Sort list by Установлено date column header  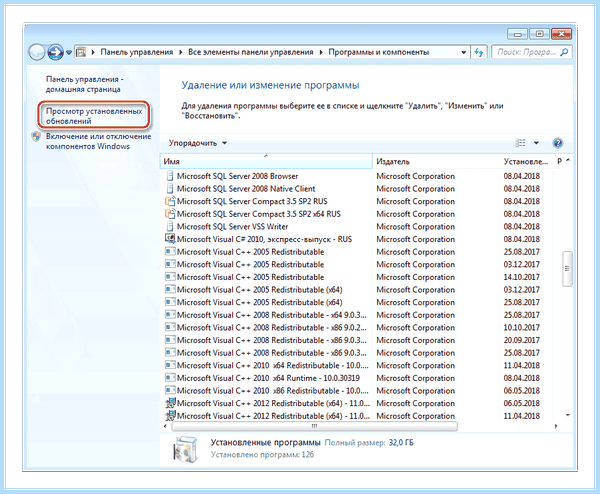(526, 161)
